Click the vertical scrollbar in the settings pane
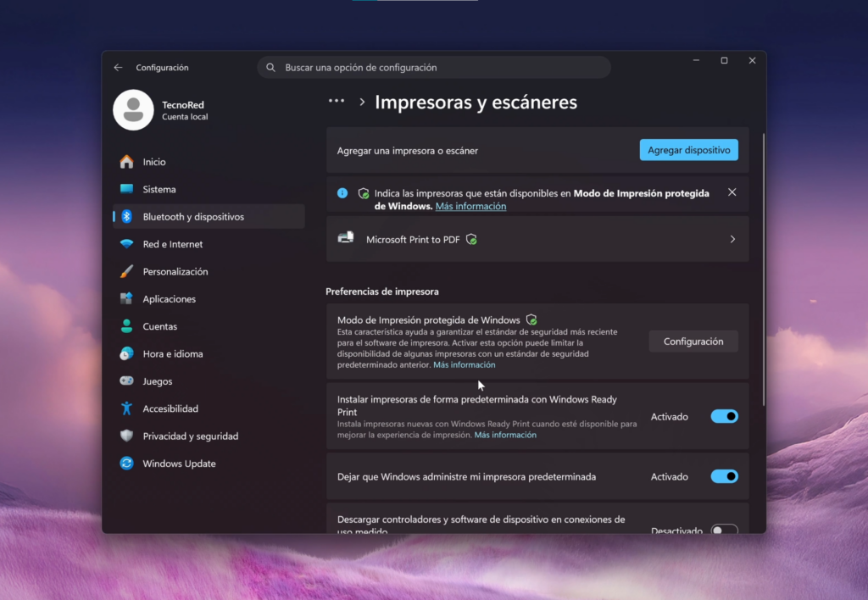This screenshot has height=600, width=868. coord(764,269)
